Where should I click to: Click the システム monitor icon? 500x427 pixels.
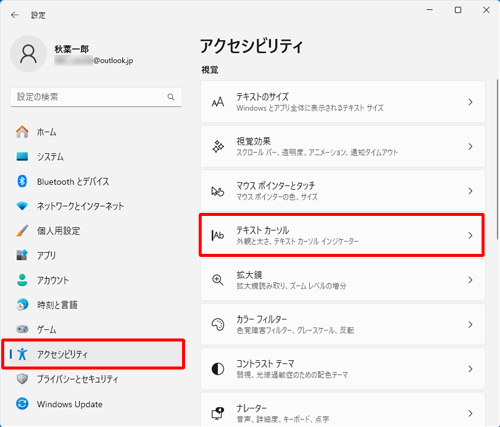point(22,157)
